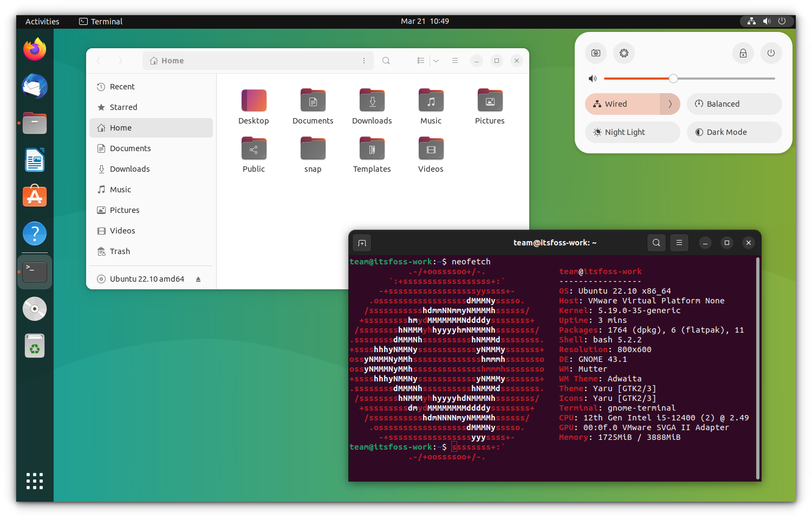Select Home in the Files sidebar
This screenshot has height=519, width=812.
(151, 128)
